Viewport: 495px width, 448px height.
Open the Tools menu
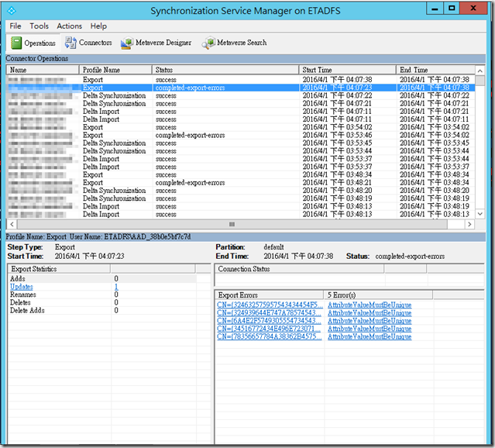39,26
